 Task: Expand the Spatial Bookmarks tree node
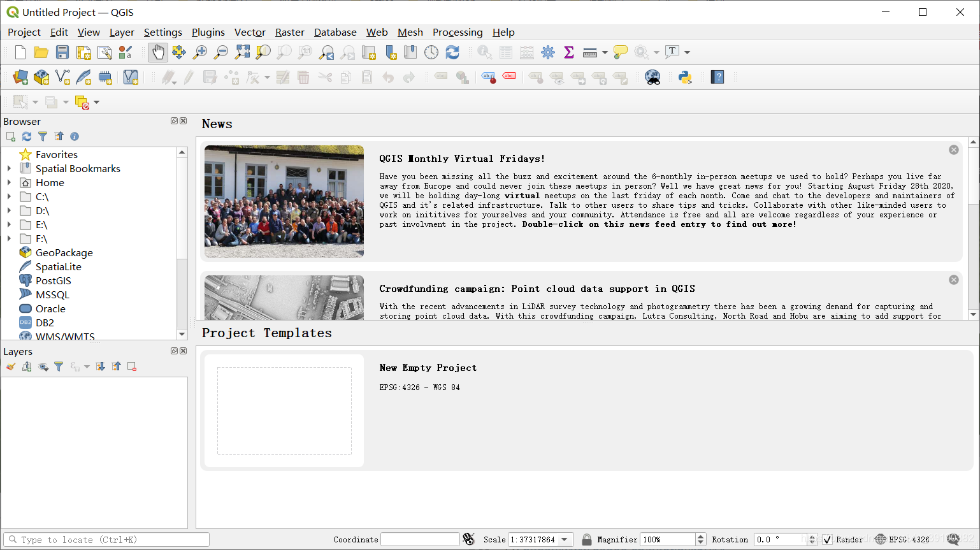click(9, 168)
